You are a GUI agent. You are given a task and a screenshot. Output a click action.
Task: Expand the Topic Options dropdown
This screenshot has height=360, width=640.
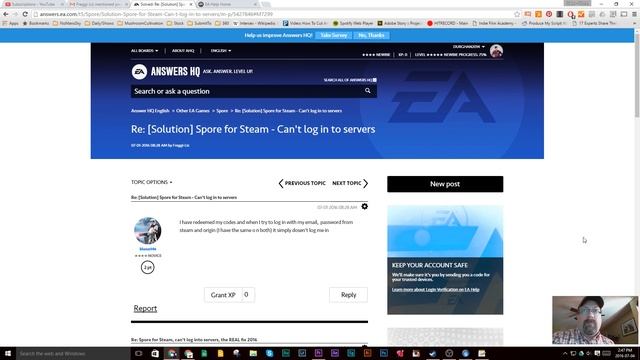[x=151, y=182]
